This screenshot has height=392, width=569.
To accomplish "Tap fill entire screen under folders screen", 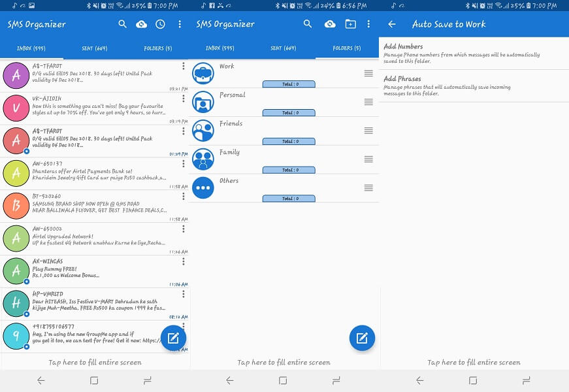I will click(x=284, y=362).
